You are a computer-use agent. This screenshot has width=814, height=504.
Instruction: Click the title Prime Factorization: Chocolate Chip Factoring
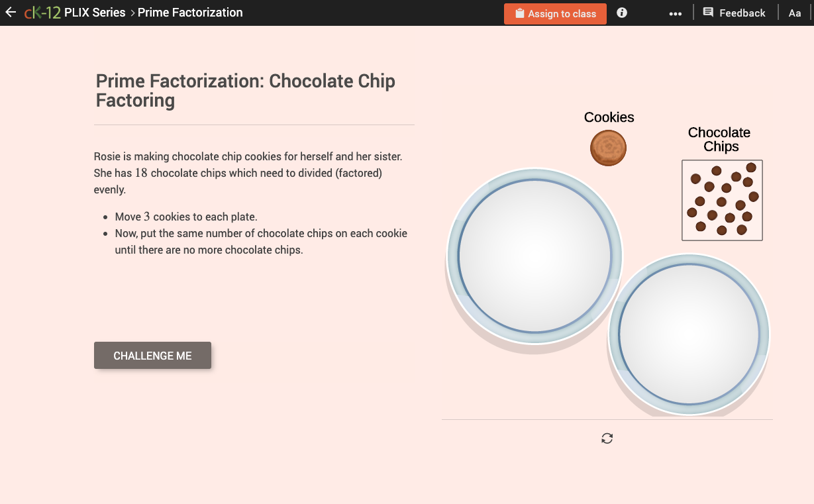pyautogui.click(x=245, y=91)
